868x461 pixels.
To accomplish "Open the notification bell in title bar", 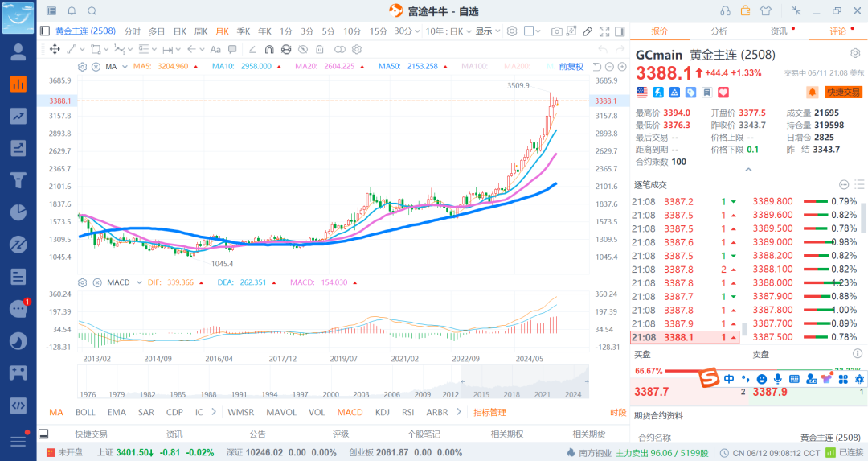I will point(72,11).
